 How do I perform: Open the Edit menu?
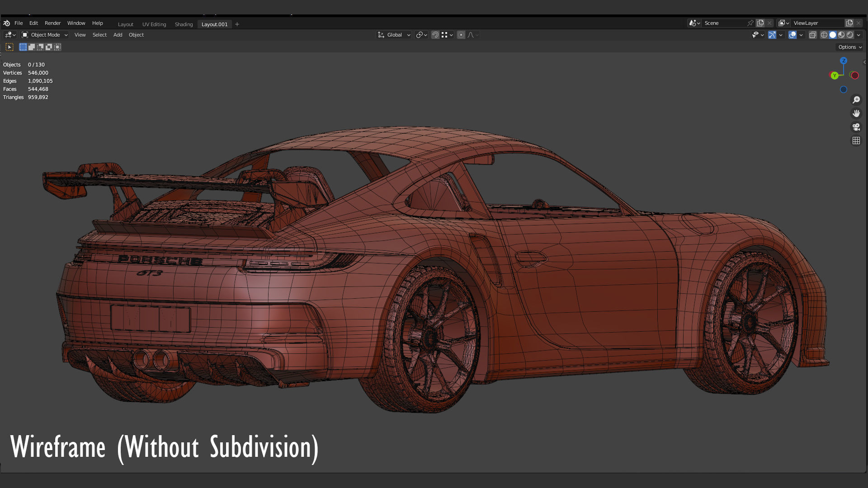click(33, 23)
